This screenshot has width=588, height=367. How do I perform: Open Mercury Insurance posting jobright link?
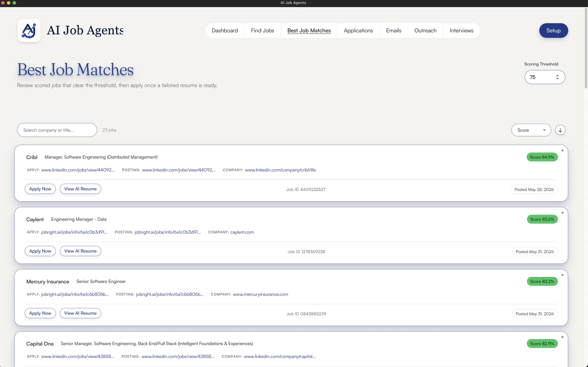[x=170, y=294]
